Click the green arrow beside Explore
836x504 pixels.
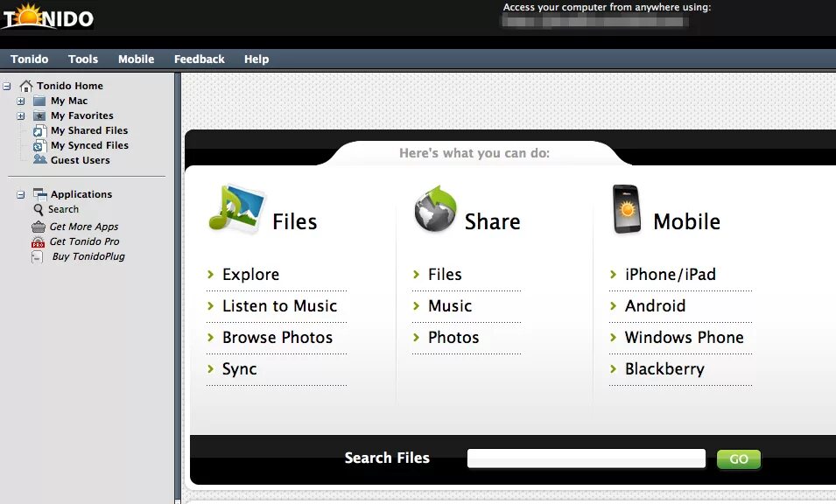(211, 275)
